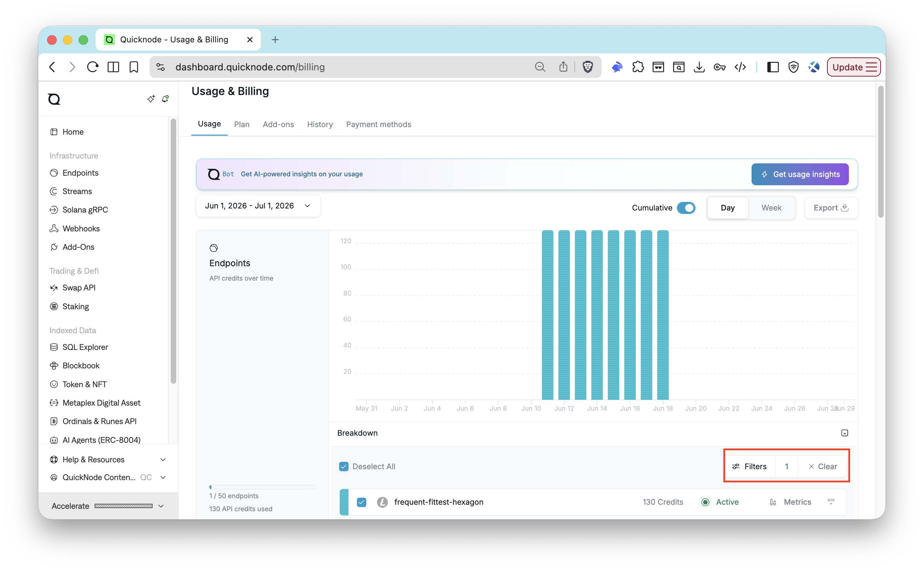Open AI Agents (ERC-8004) in sidebar

(95, 440)
